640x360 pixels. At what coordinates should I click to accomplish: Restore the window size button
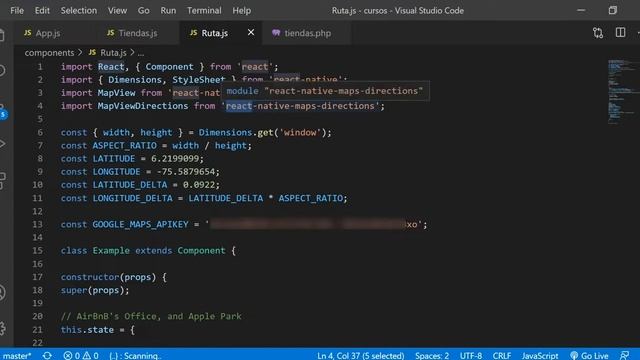point(612,11)
